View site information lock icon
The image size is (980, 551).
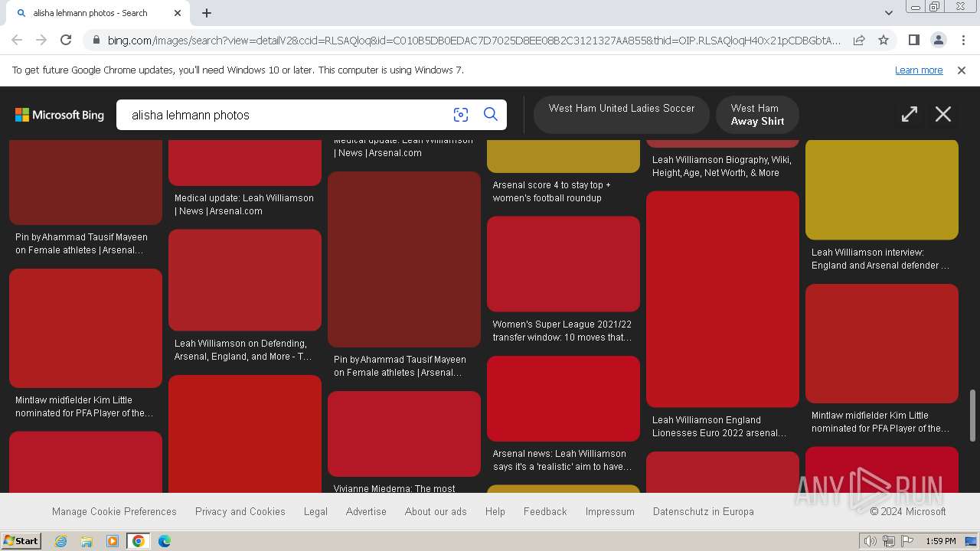[95, 40]
